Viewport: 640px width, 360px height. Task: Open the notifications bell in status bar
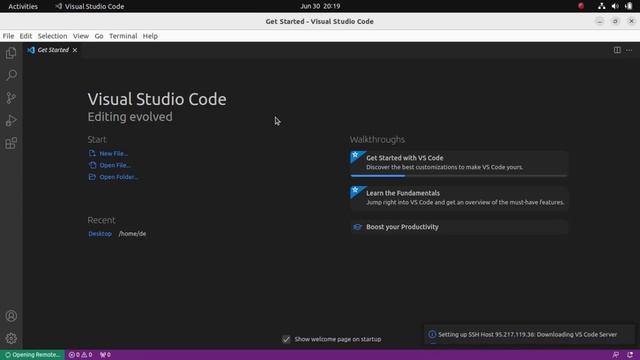tap(630, 355)
